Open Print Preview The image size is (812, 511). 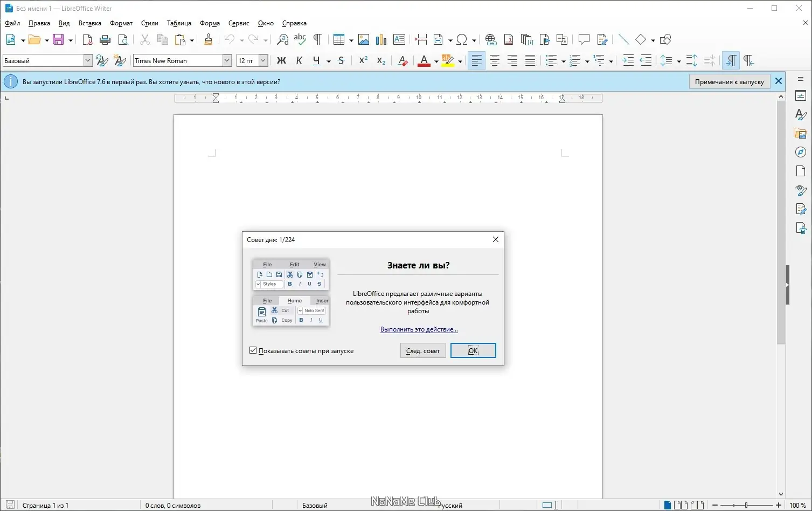point(123,39)
